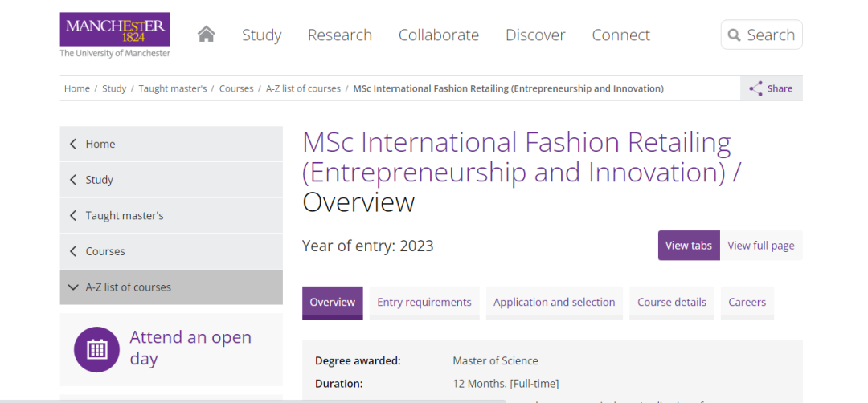Image resolution: width=868 pixels, height=403 pixels.
Task: Click the back chevron beside Home in sidebar
Action: click(x=74, y=144)
